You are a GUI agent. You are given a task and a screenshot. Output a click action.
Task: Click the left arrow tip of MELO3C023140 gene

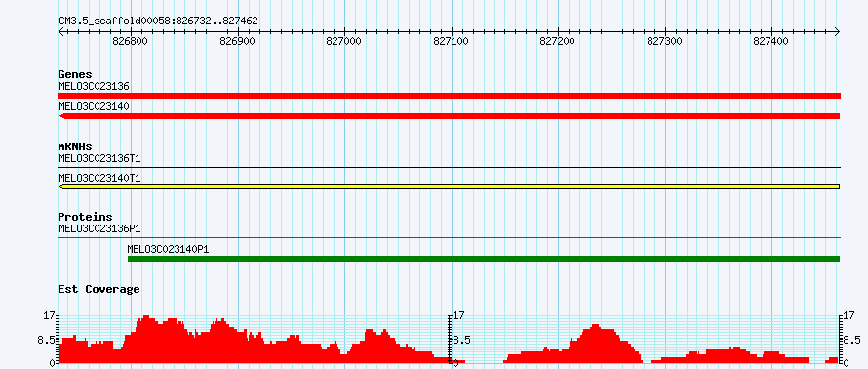click(61, 116)
